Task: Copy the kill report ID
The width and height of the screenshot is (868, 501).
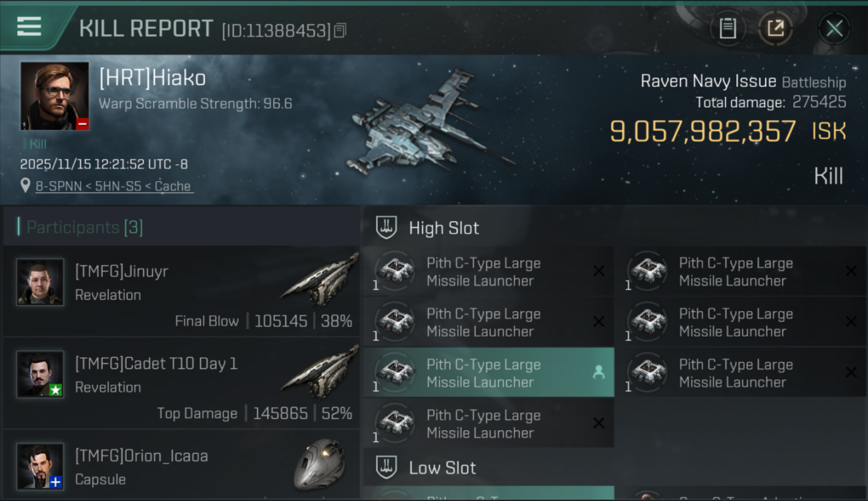Action: click(x=340, y=30)
